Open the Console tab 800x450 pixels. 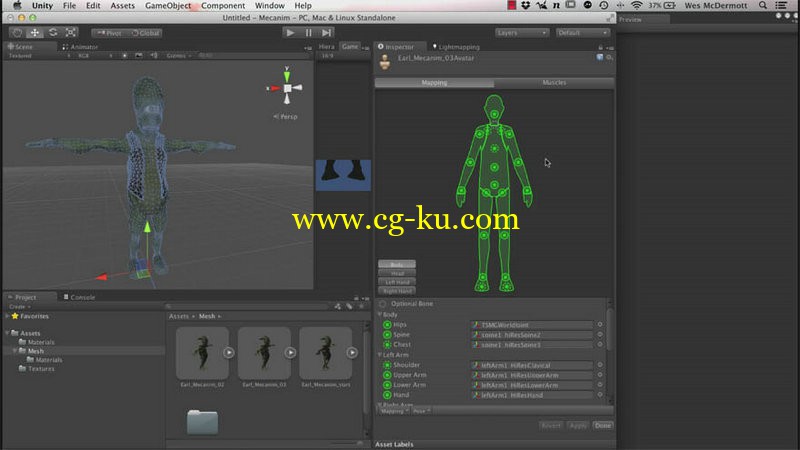(80, 297)
